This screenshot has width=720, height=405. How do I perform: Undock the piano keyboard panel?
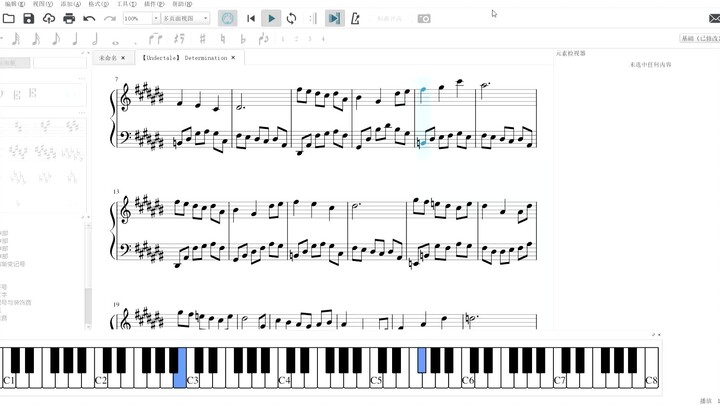(x=653, y=335)
